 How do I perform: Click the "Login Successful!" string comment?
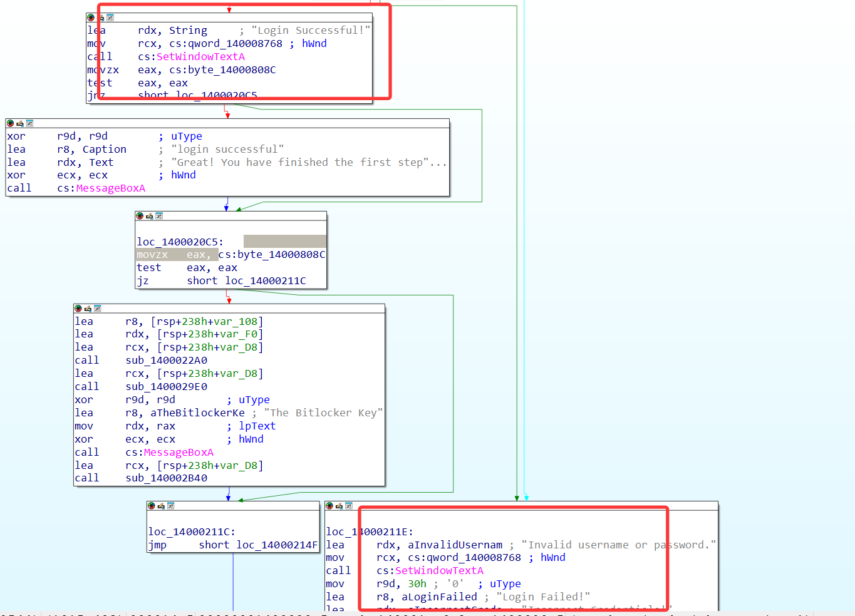[x=311, y=31]
